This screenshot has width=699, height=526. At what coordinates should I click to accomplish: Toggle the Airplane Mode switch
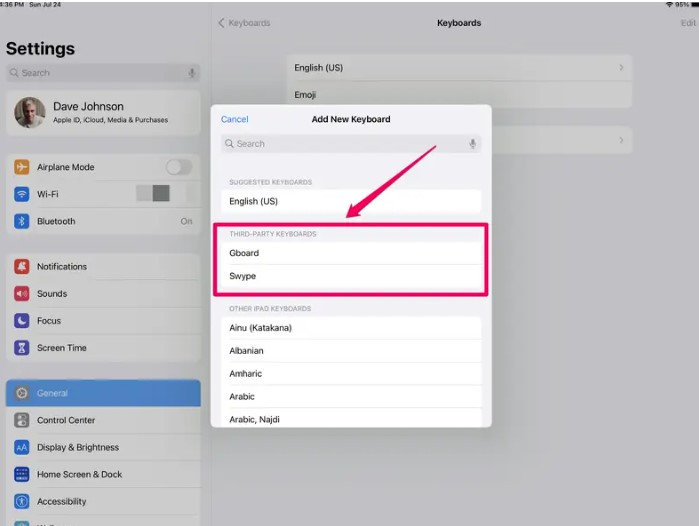click(x=179, y=167)
